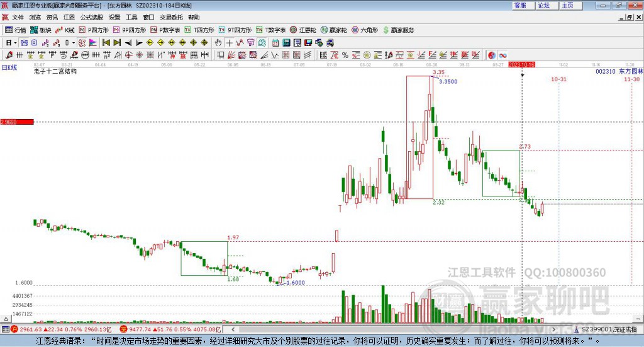Click the colored flag icon
Image resolution: width=644 pixels, height=347 pixels.
pyautogui.click(x=93, y=43)
